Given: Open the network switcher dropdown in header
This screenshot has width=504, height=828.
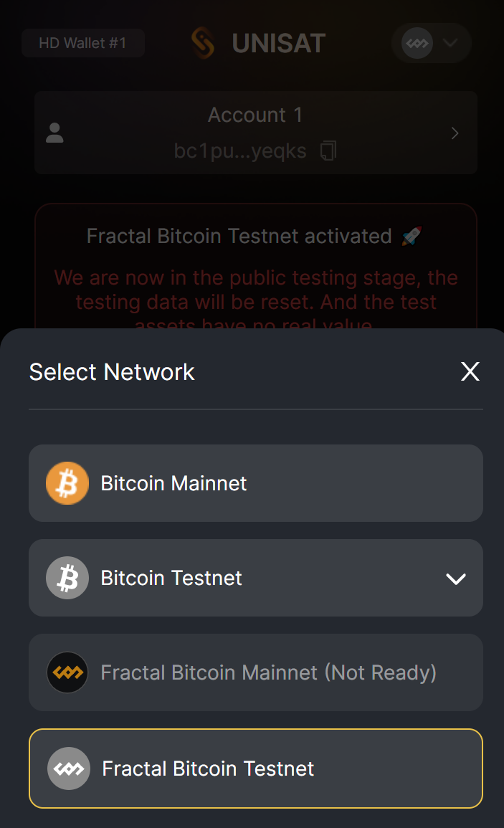Looking at the screenshot, I should pos(431,43).
